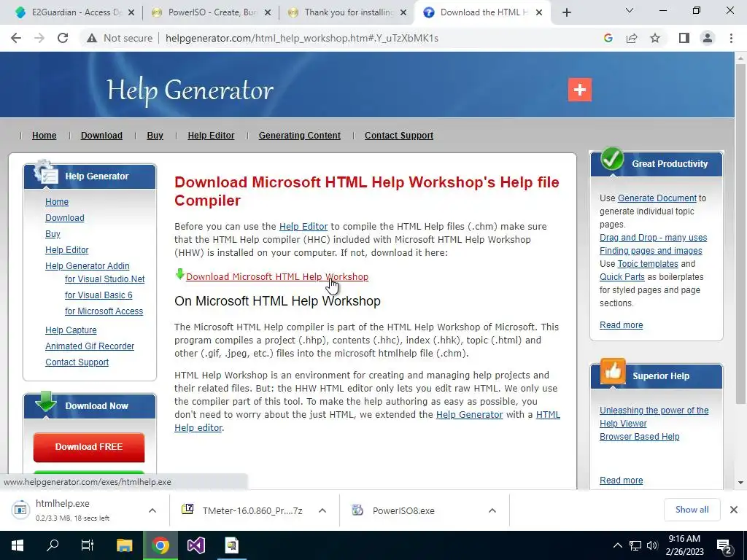Share this page via share icon
747x560 pixels.
point(632,38)
